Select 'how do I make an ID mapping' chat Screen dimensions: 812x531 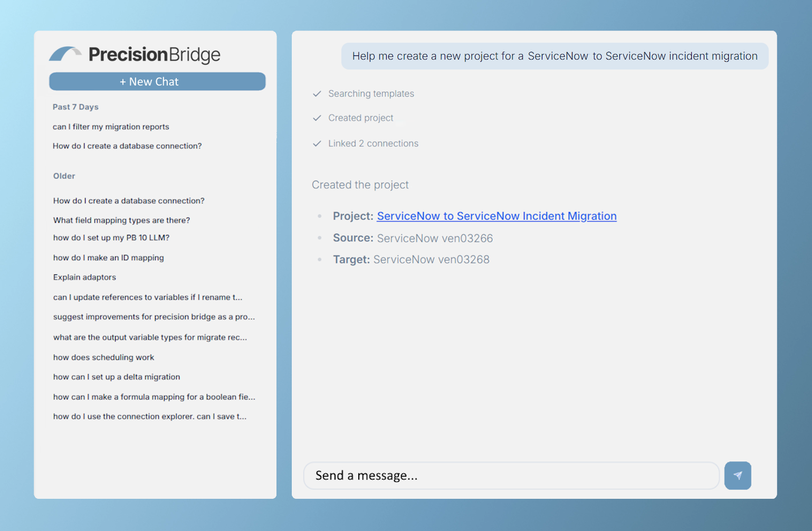point(109,258)
